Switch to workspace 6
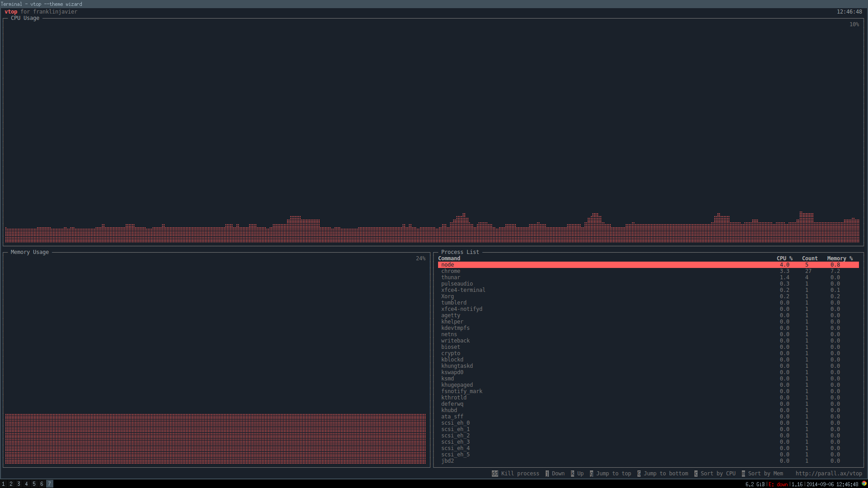The width and height of the screenshot is (868, 488). point(42,484)
